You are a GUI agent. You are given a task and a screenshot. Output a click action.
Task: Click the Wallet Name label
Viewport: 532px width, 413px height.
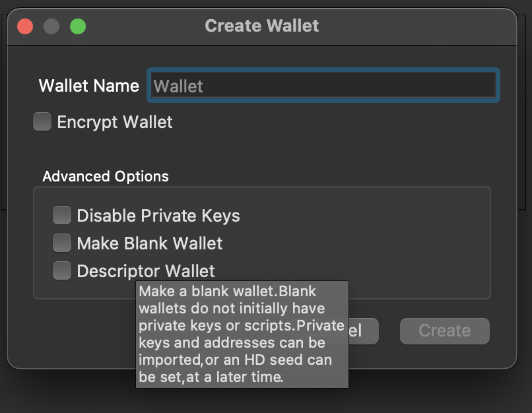pyautogui.click(x=89, y=86)
